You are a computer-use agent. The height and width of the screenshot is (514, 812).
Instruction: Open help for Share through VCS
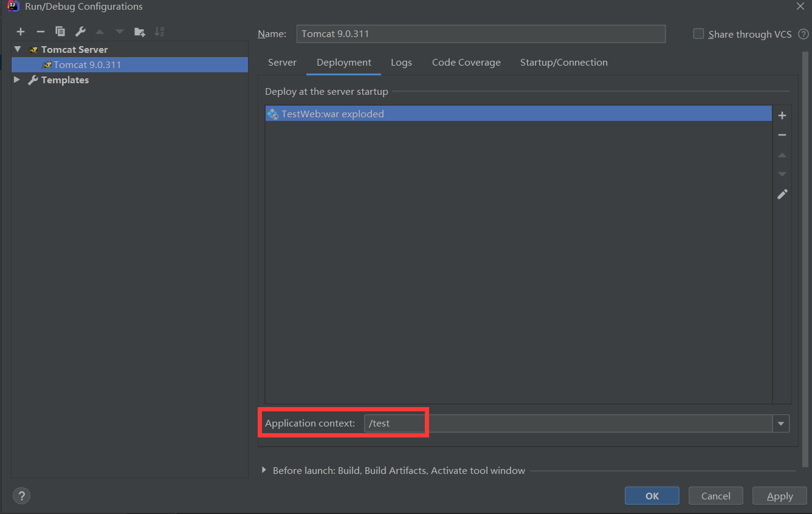803,34
